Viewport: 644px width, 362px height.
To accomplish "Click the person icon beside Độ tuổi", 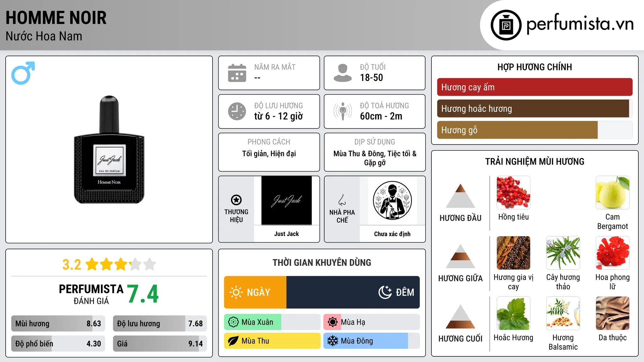I will coord(342,73).
